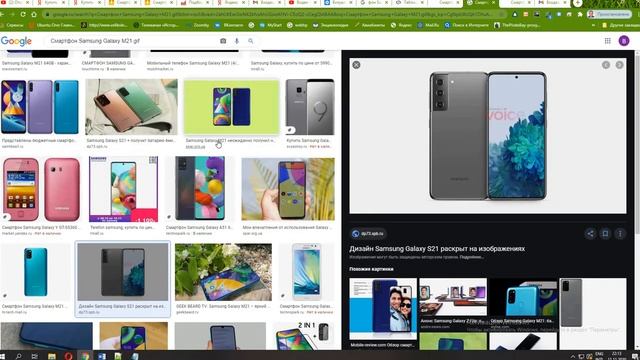
Task: Search by image using the camera icon
Action: (x=223, y=41)
